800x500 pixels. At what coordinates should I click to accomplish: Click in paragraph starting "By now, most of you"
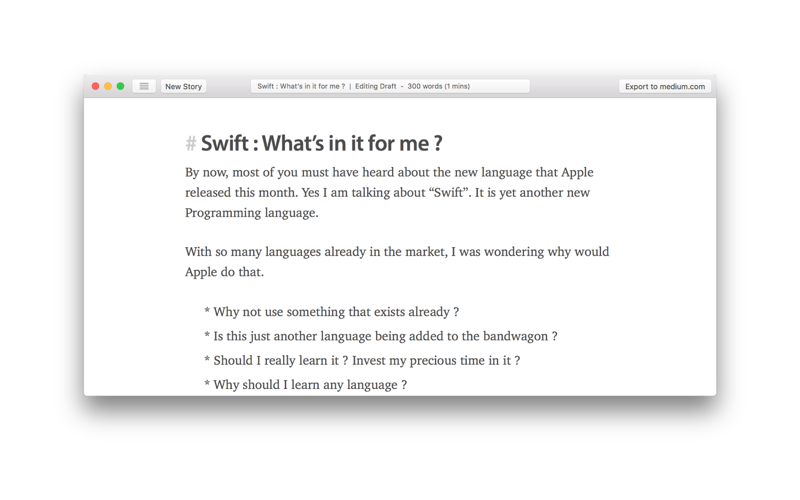(389, 192)
